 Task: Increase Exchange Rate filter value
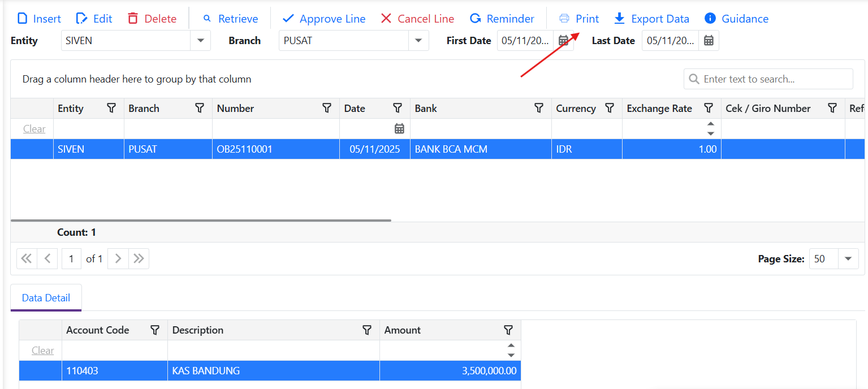(x=711, y=124)
